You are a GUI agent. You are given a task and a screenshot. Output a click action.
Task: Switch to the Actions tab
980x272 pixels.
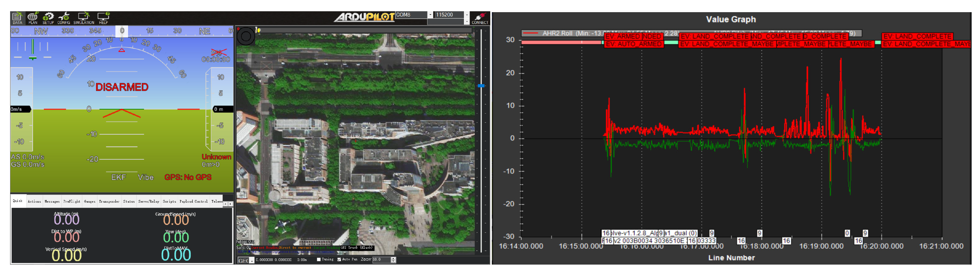tap(34, 201)
